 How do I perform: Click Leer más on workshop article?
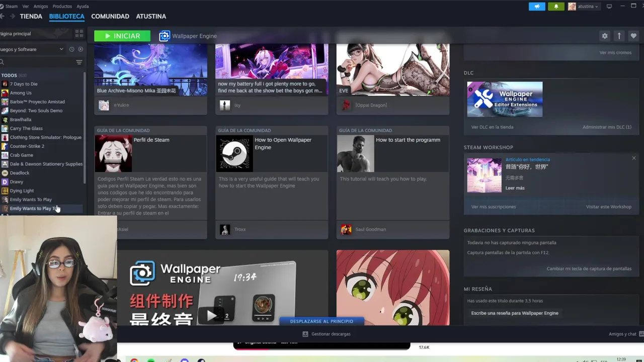tap(515, 188)
